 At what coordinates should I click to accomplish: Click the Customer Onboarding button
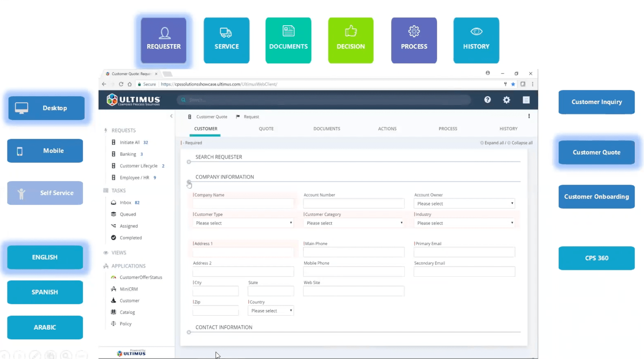tap(596, 197)
